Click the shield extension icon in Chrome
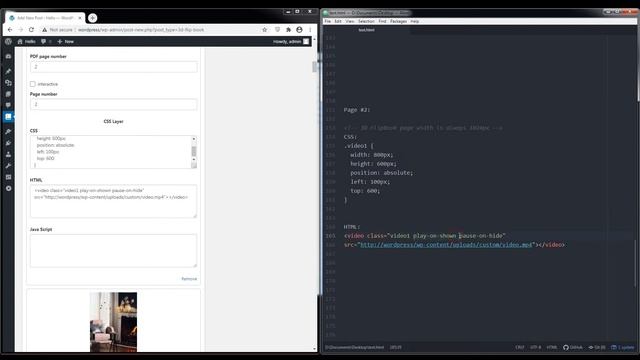The width and height of the screenshot is (640, 360). tap(278, 30)
